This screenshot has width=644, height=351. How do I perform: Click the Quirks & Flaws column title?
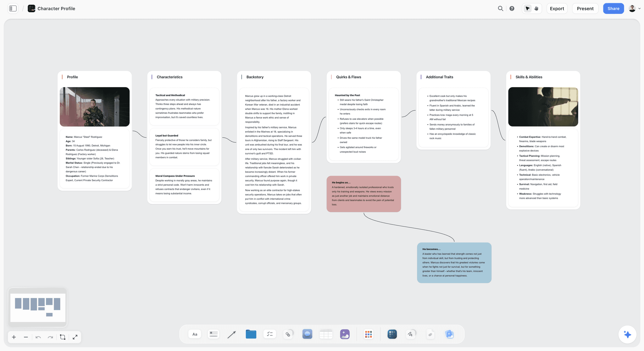[x=348, y=77]
